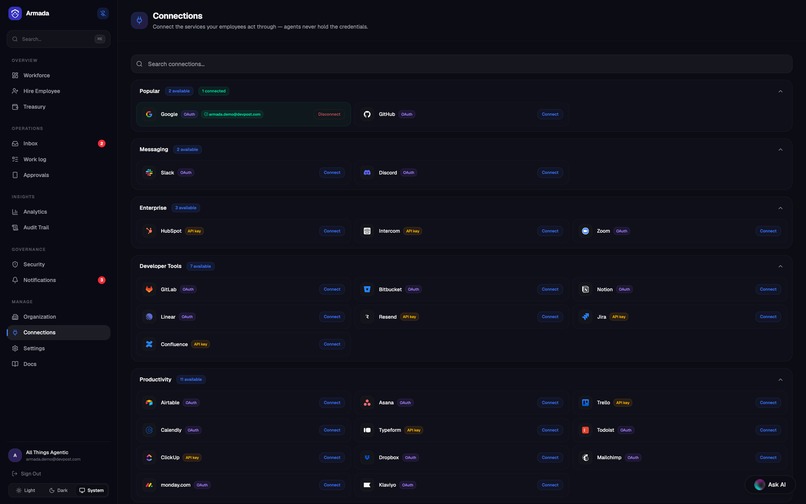
Task: Connect Resend
Action: pyautogui.click(x=550, y=317)
